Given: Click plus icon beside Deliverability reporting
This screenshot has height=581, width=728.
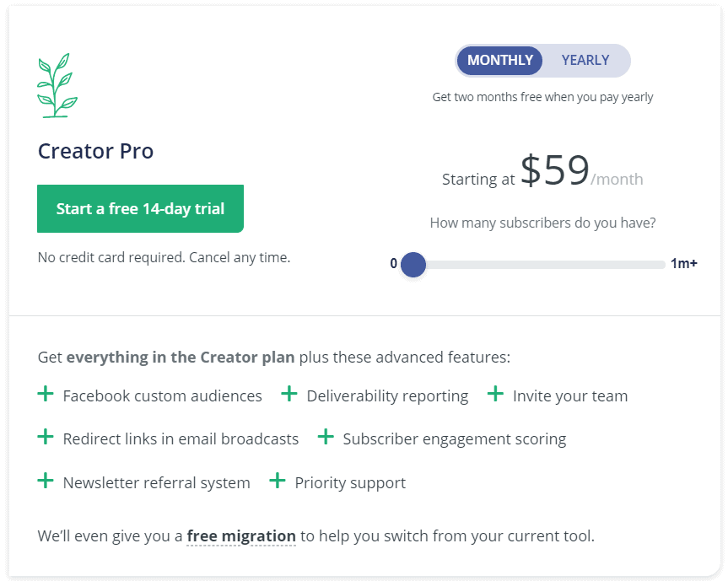Looking at the screenshot, I should pyautogui.click(x=289, y=394).
